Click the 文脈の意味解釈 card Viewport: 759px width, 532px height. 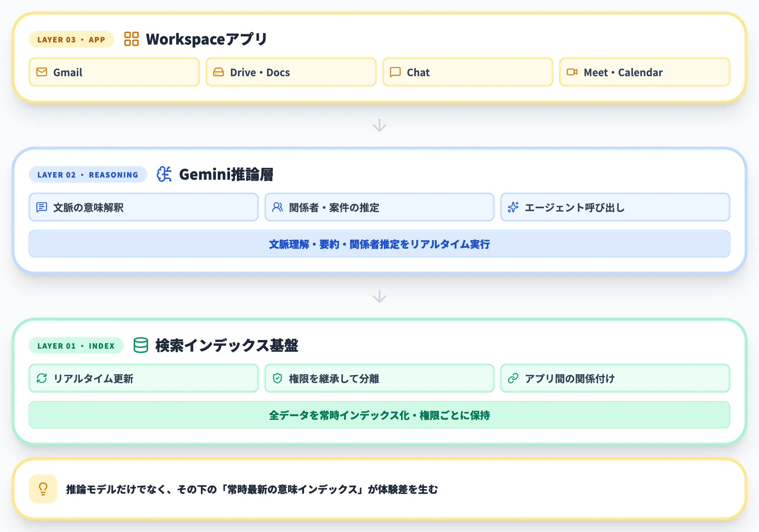pyautogui.click(x=143, y=207)
